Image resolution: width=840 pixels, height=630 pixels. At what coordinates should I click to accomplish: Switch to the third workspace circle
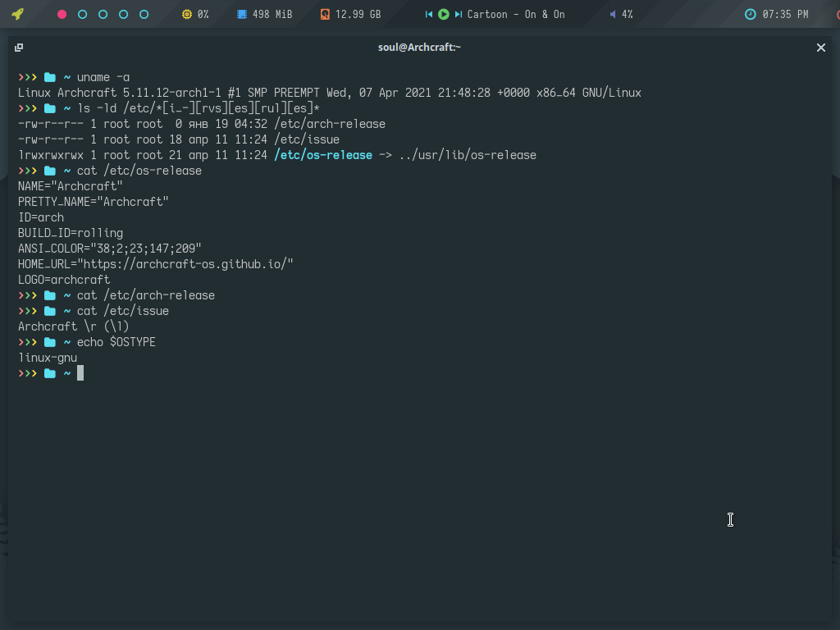103,15
